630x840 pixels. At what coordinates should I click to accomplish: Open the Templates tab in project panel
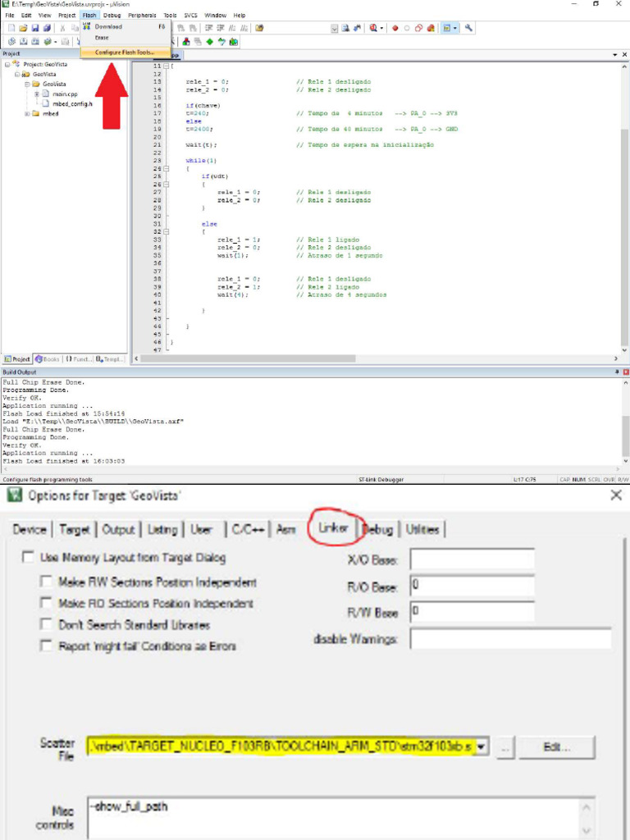pos(109,359)
